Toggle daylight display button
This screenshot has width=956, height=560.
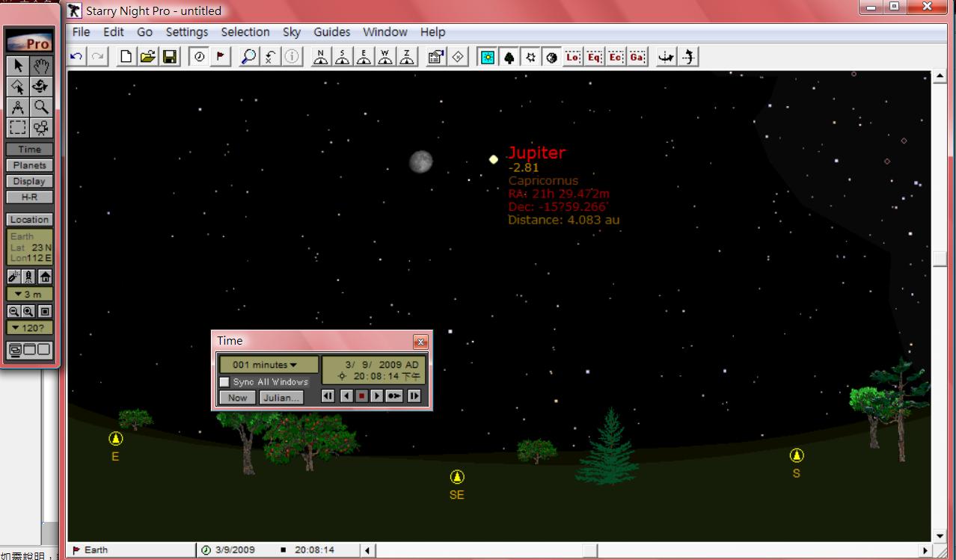(x=488, y=57)
